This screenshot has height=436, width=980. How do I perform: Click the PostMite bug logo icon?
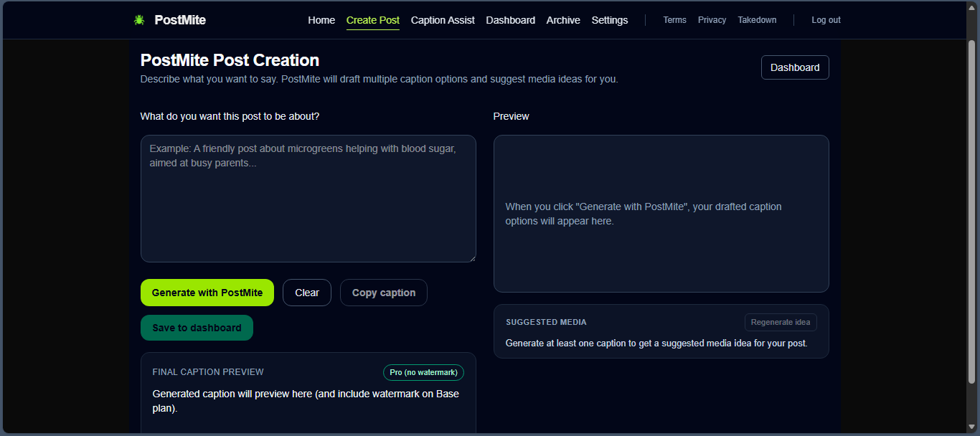[139, 20]
